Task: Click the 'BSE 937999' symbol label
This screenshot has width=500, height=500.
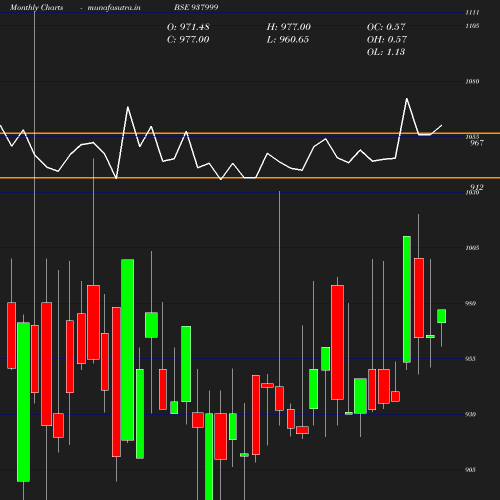Action: click(x=196, y=7)
